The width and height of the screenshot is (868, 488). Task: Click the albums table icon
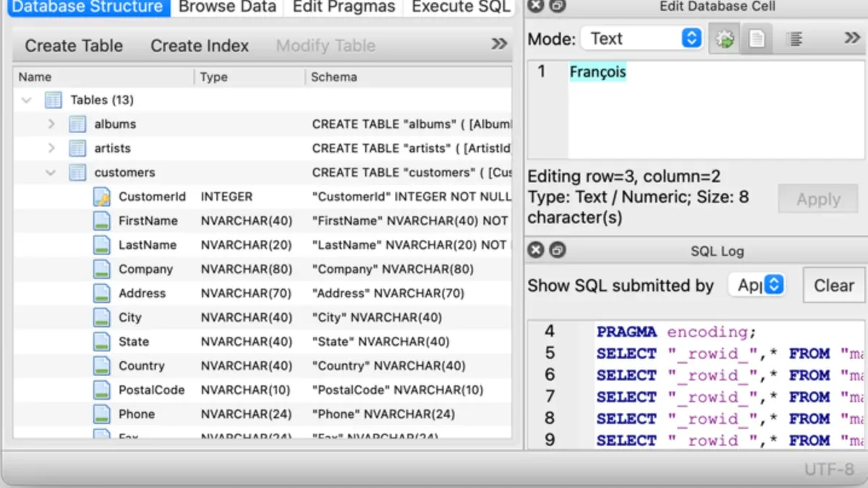click(77, 124)
